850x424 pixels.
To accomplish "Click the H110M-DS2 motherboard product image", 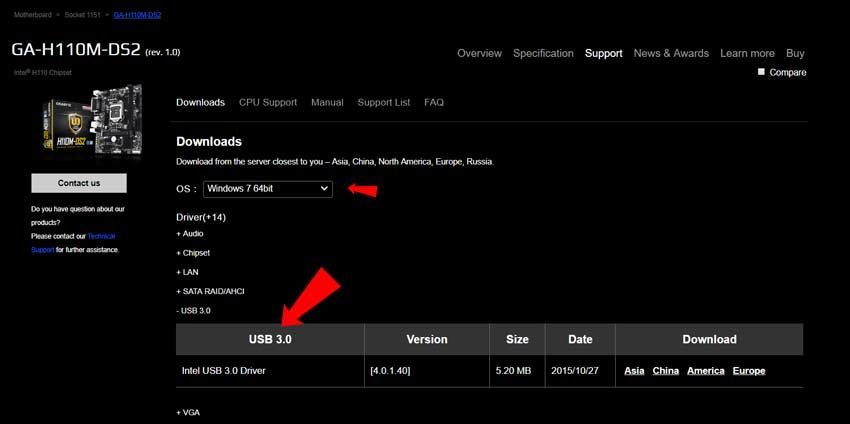I will click(91, 119).
